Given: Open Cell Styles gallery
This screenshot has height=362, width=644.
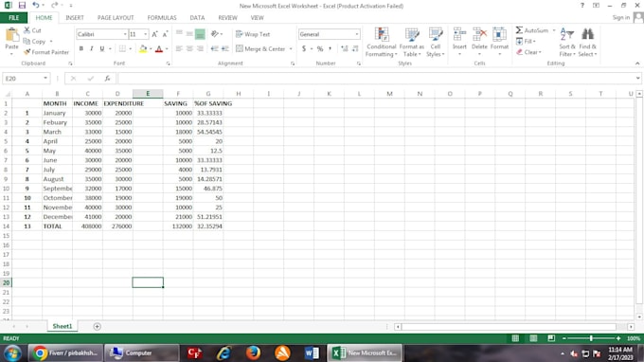Looking at the screenshot, I should (x=436, y=43).
